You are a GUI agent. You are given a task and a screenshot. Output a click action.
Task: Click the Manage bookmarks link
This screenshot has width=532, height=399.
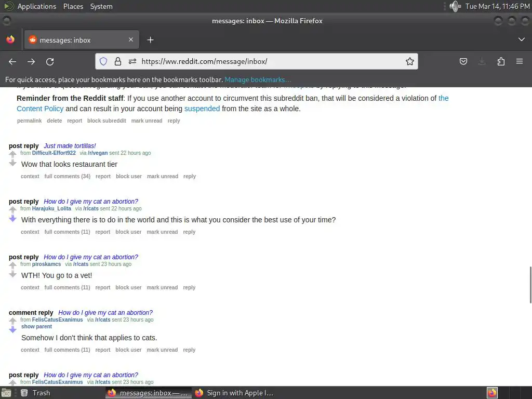pos(258,79)
